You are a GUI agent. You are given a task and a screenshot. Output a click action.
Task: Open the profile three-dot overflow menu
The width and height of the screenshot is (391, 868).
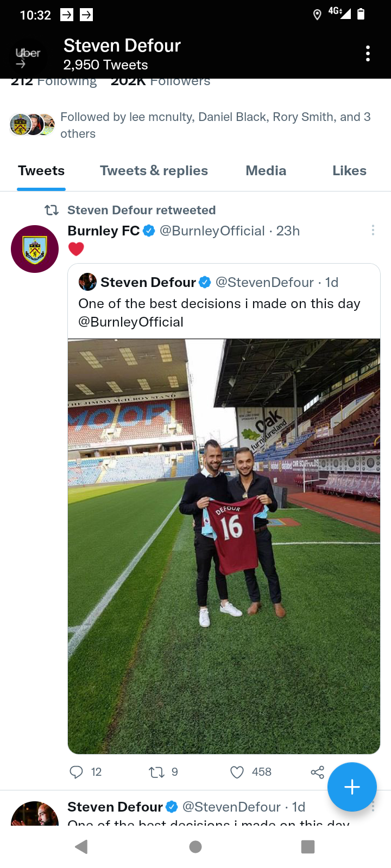[368, 54]
